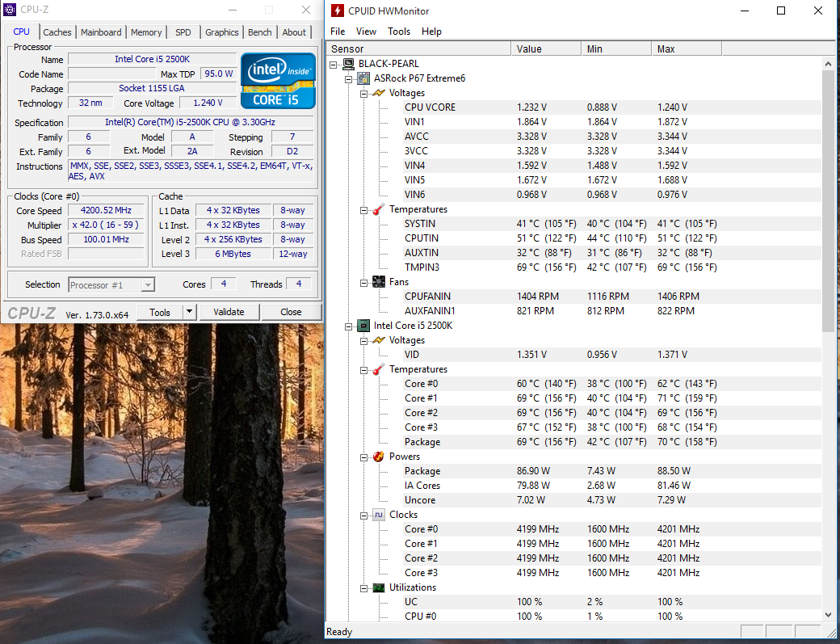Open the Tools menu in HWMonitor

(399, 32)
